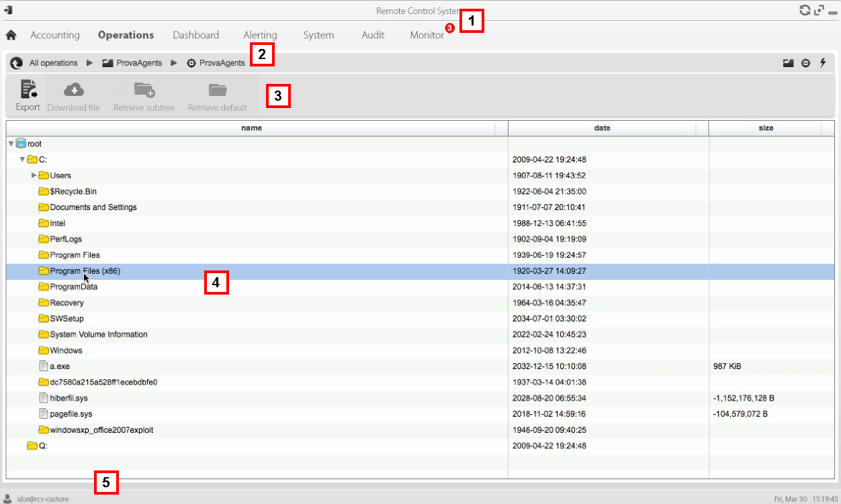The image size is (841, 504).
Task: Sort by the date column header
Action: [x=602, y=128]
